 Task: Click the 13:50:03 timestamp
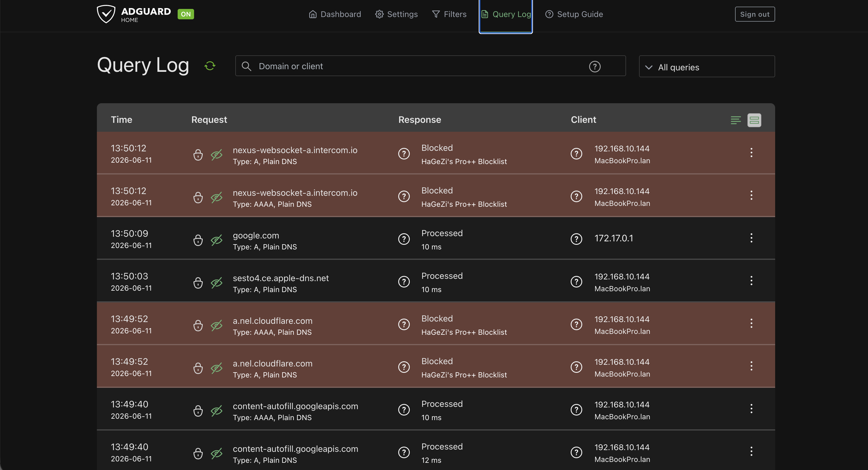(x=129, y=276)
